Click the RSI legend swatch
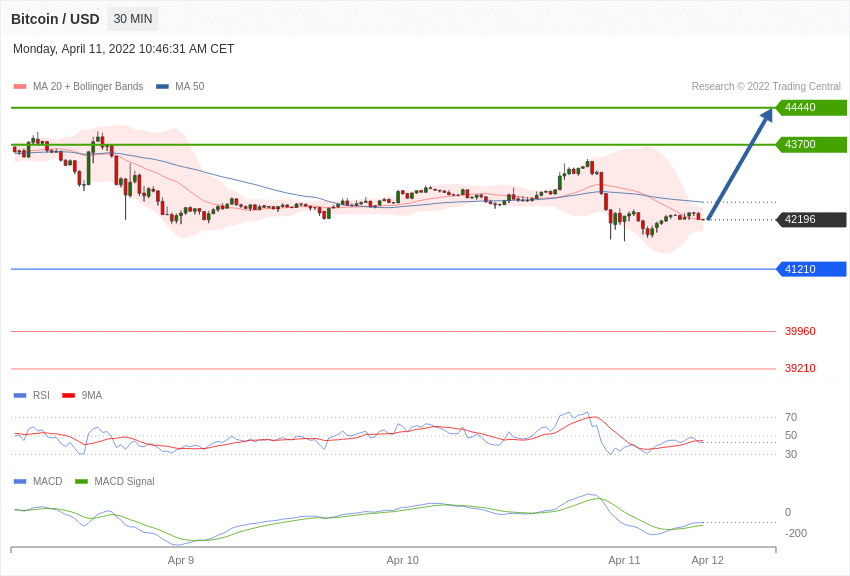This screenshot has height=576, width=850. [x=20, y=396]
